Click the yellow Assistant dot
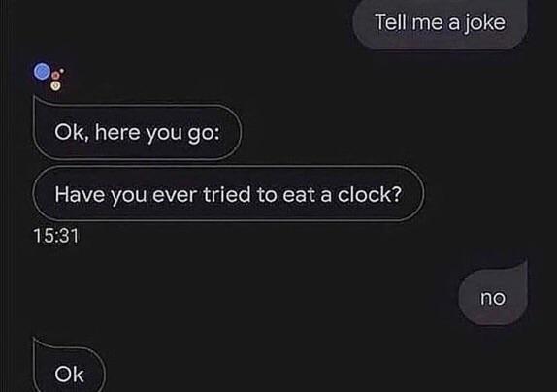Viewport: 557px width, 392px height. 55,85
